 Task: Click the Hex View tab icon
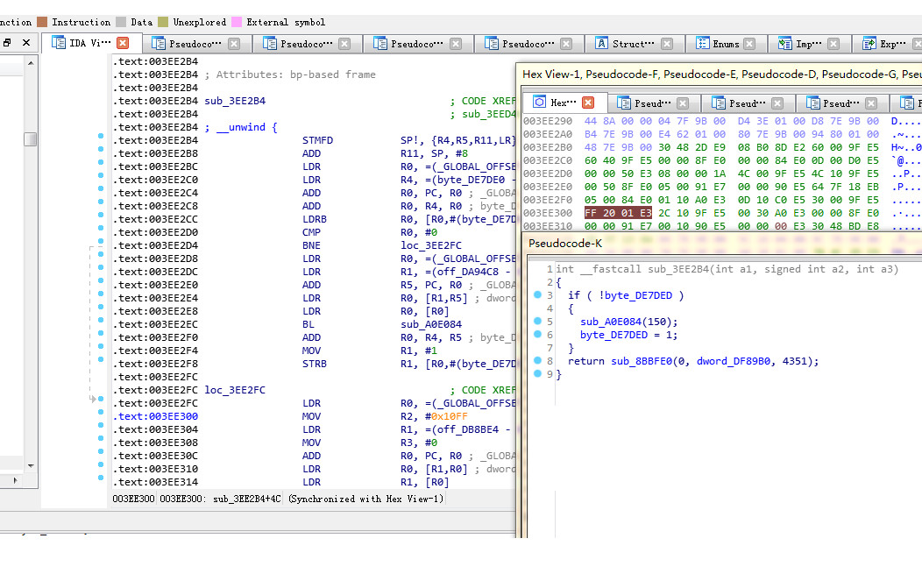pyautogui.click(x=539, y=103)
